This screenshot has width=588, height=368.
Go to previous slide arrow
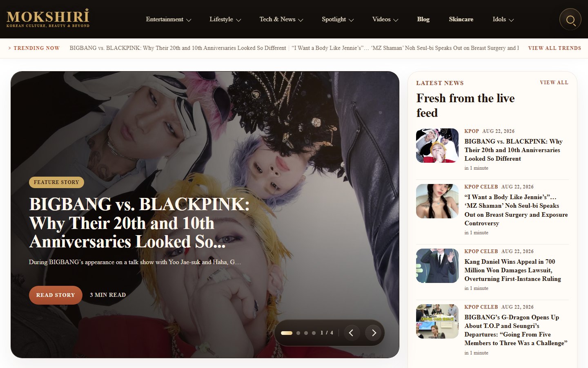point(351,333)
